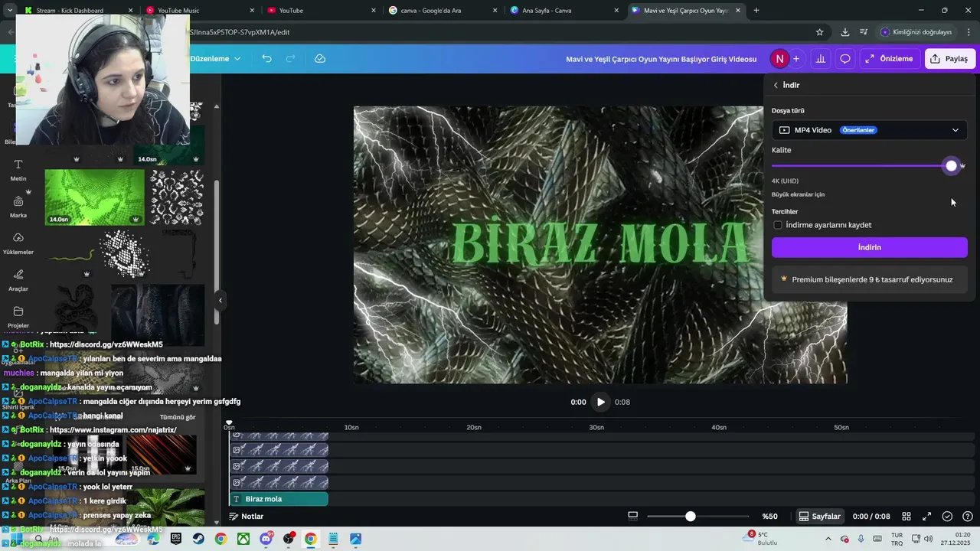Open the Notlar notes panel
Image resolution: width=980 pixels, height=551 pixels.
point(247,517)
